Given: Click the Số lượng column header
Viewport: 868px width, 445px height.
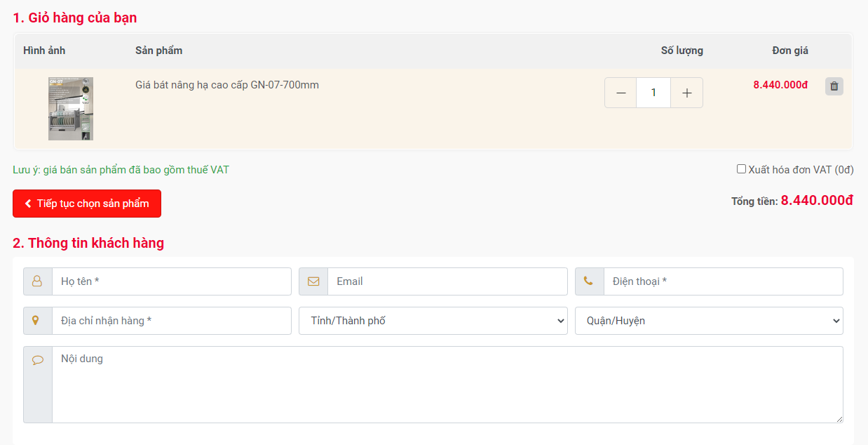Looking at the screenshot, I should (x=682, y=51).
